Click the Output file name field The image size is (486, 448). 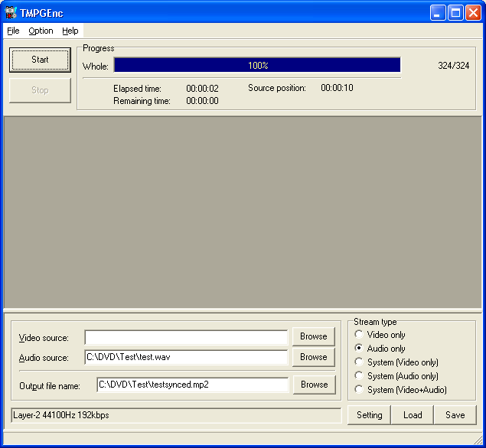click(x=192, y=385)
